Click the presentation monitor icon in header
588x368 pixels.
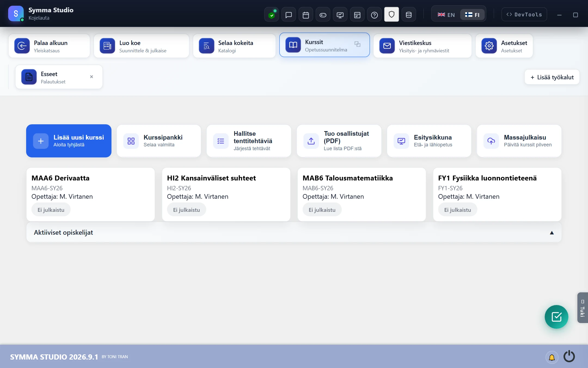point(340,15)
